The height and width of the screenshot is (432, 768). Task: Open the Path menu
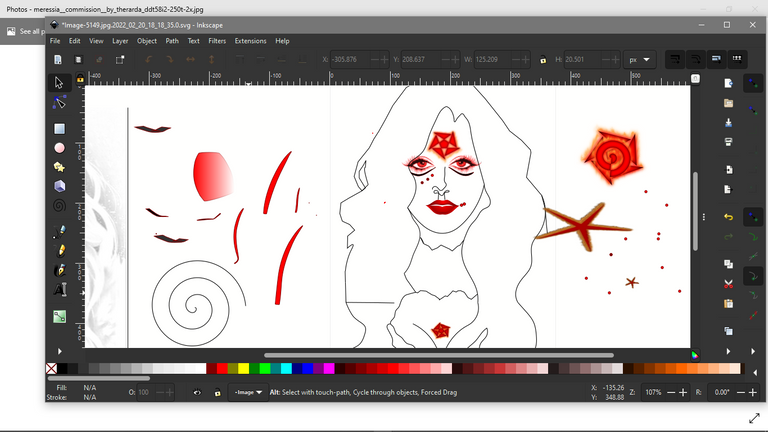click(x=172, y=41)
